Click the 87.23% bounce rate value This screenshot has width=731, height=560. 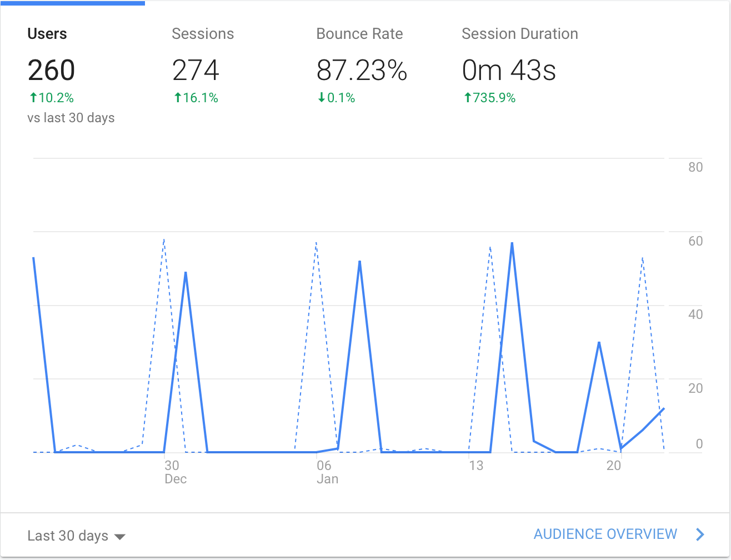362,71
